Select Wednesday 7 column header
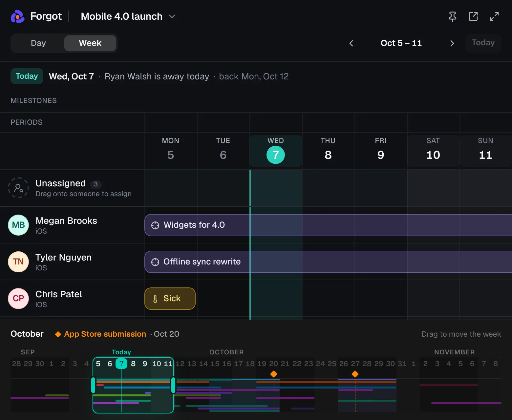This screenshot has height=420, width=512. tap(276, 151)
